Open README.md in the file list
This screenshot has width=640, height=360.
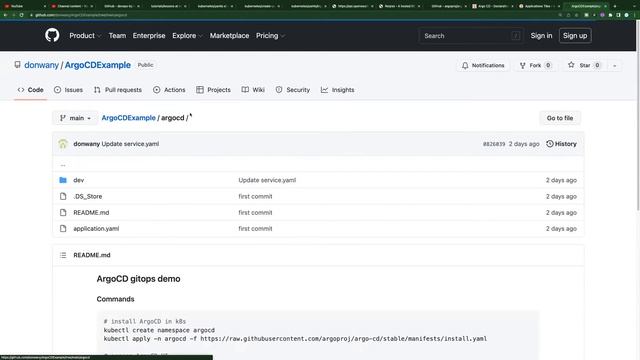pyautogui.click(x=91, y=213)
